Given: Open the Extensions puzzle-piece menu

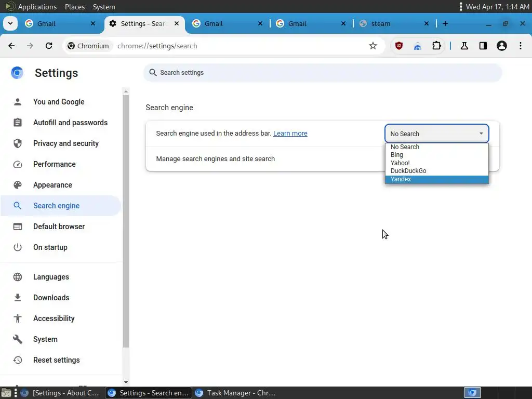Looking at the screenshot, I should pos(436,46).
